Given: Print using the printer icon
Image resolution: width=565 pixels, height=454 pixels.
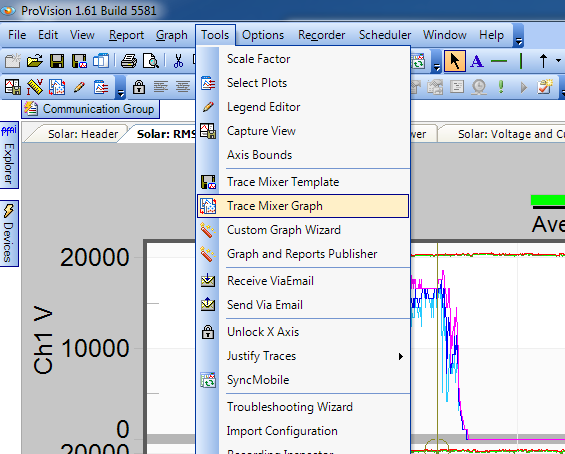Looking at the screenshot, I should point(129,61).
